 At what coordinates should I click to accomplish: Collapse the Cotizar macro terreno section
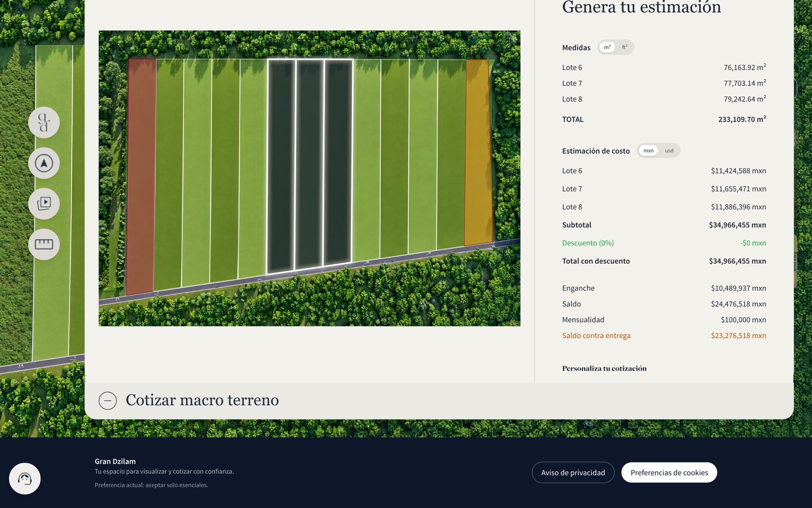(x=202, y=400)
